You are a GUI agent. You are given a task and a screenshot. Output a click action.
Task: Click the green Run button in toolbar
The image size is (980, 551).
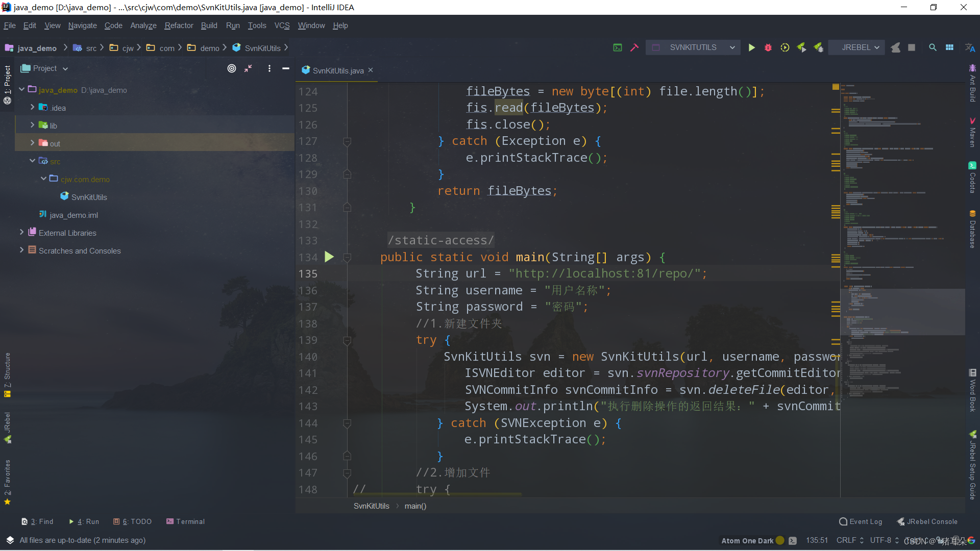[x=751, y=47]
